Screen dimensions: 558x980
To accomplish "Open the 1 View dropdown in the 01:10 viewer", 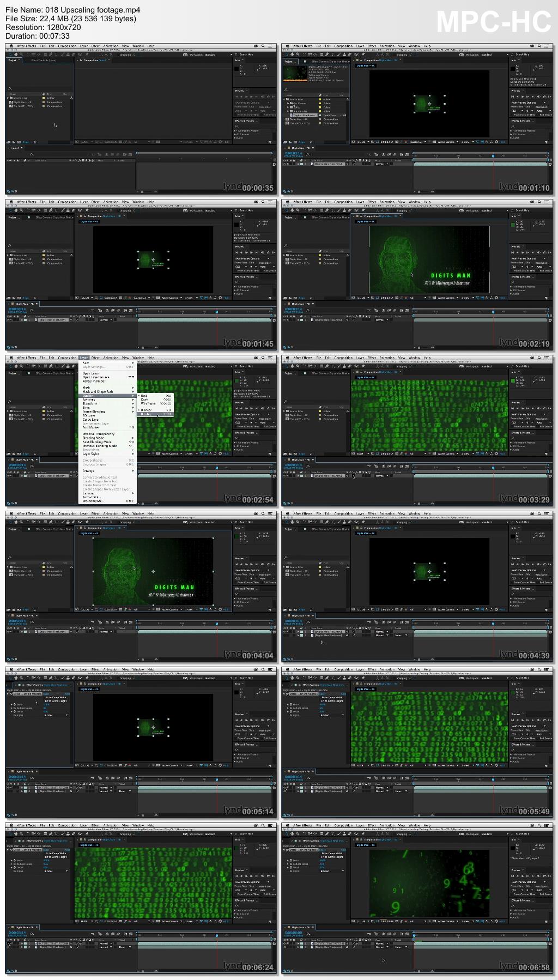I will (x=466, y=142).
